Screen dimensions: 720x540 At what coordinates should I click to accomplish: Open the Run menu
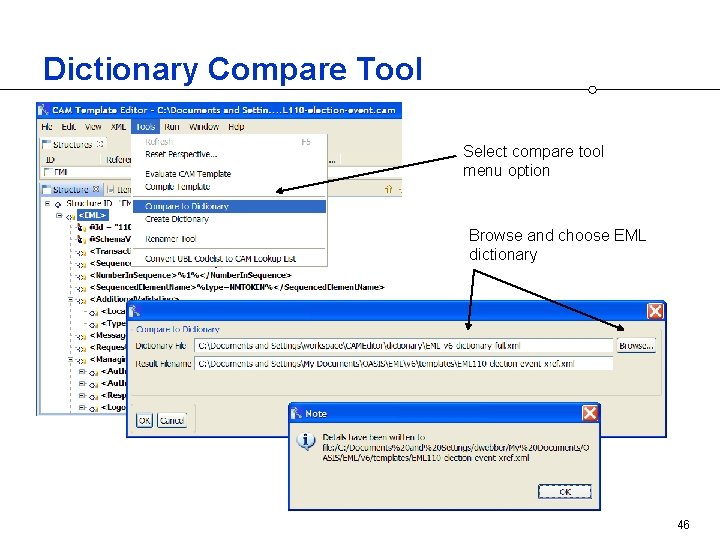(172, 127)
